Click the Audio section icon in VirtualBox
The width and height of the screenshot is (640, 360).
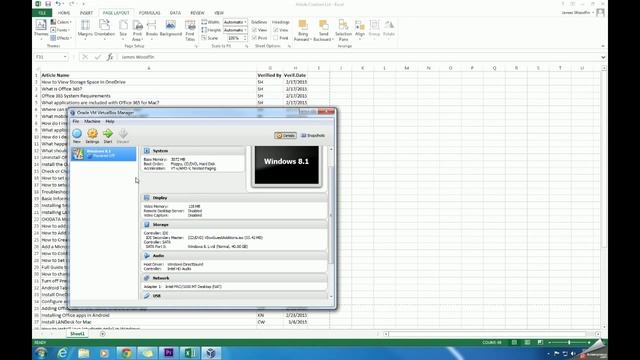(147, 256)
